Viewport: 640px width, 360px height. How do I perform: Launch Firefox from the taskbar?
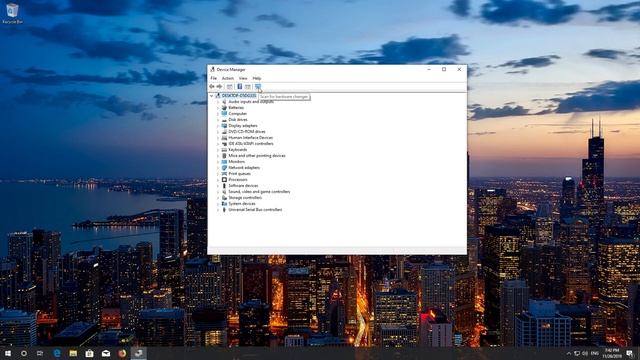click(x=122, y=353)
